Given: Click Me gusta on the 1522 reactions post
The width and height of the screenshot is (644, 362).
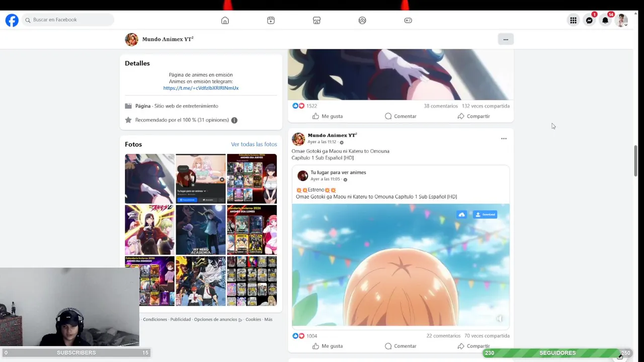Looking at the screenshot, I should (x=328, y=116).
